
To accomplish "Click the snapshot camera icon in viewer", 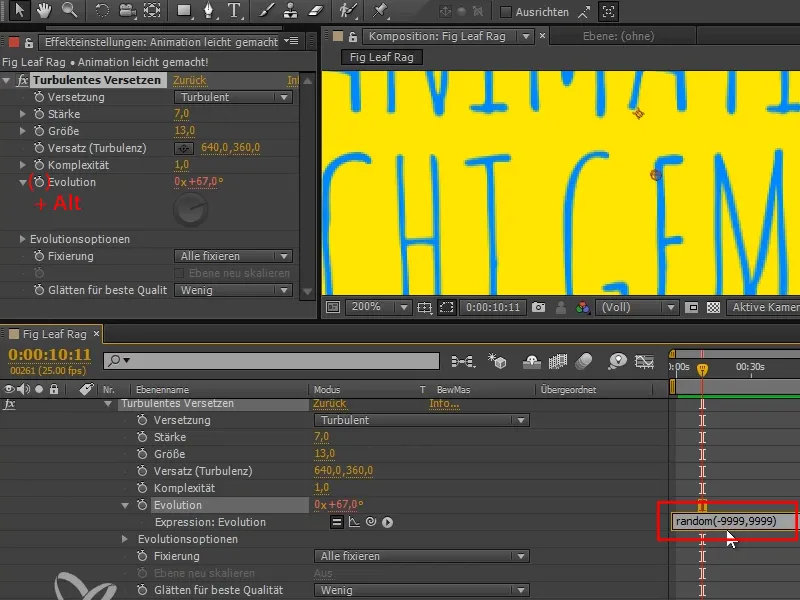I will [538, 307].
